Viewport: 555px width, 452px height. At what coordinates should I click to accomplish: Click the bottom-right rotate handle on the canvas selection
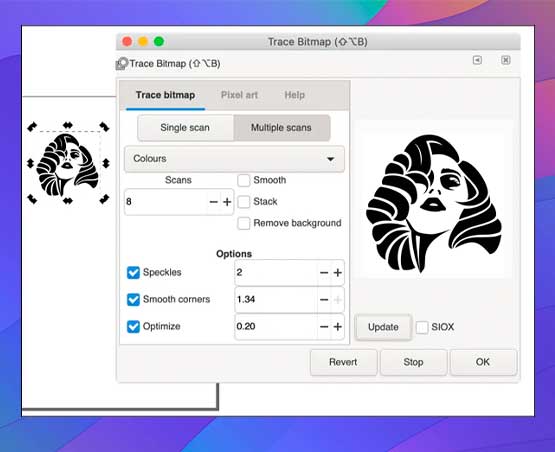104,199
